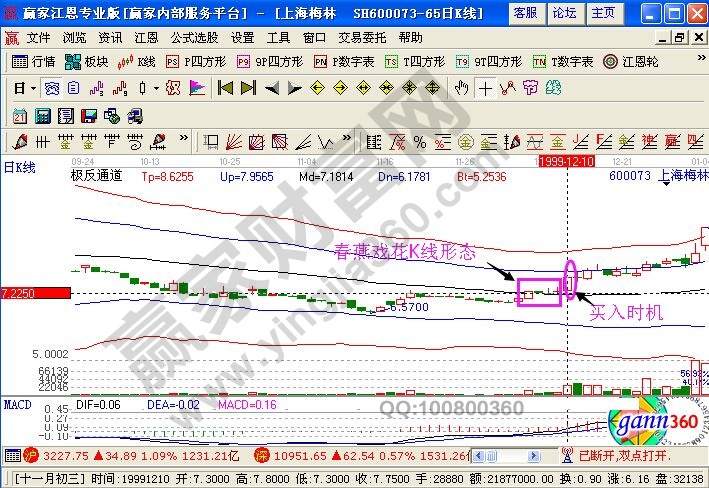This screenshot has width=709, height=488.
Task: Expand the drawing tools overflow chevron
Action: coord(184,138)
